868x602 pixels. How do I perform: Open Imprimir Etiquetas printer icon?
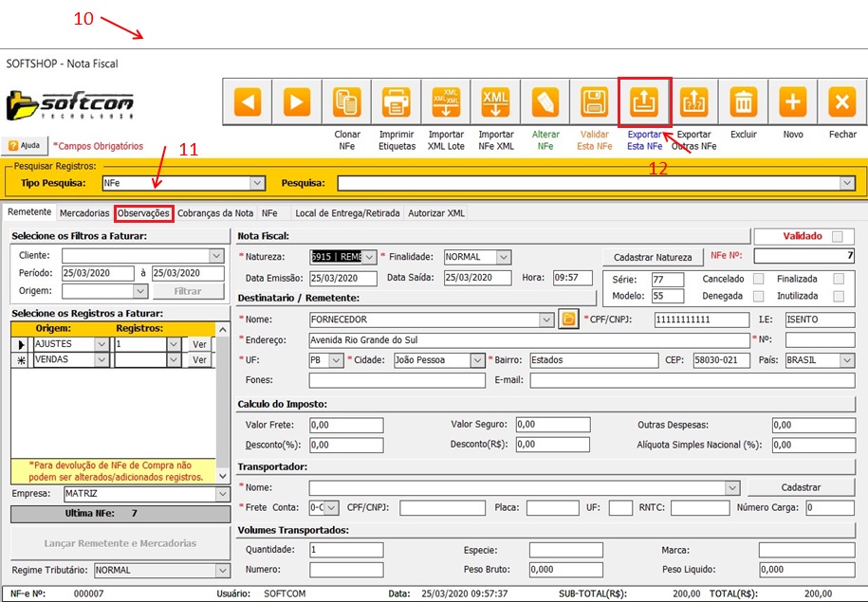click(x=397, y=101)
